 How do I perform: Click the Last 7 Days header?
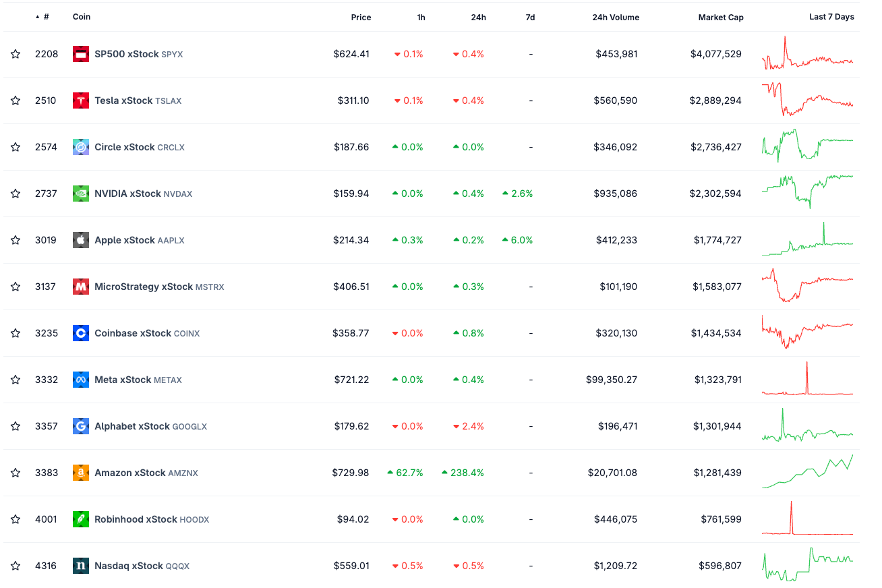coord(831,17)
